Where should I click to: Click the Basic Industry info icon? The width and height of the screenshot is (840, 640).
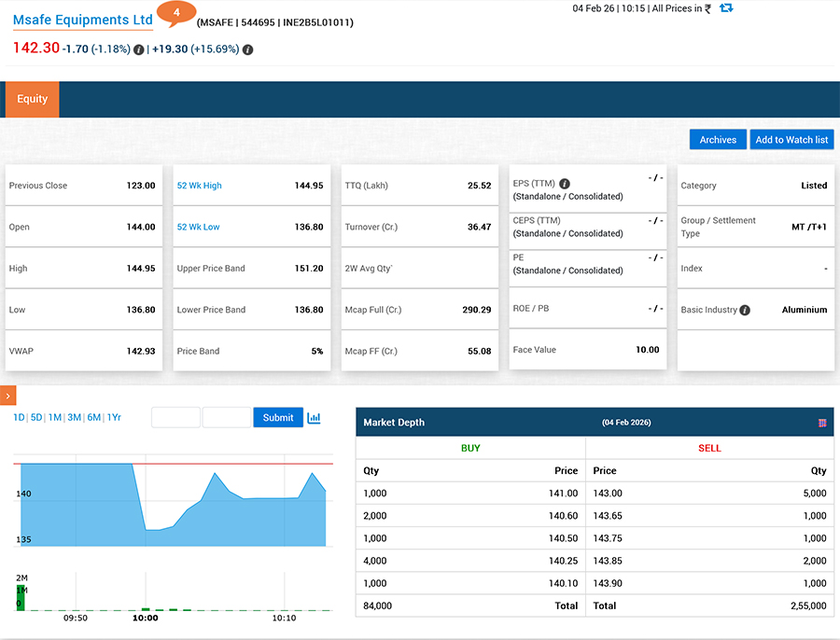(745, 310)
